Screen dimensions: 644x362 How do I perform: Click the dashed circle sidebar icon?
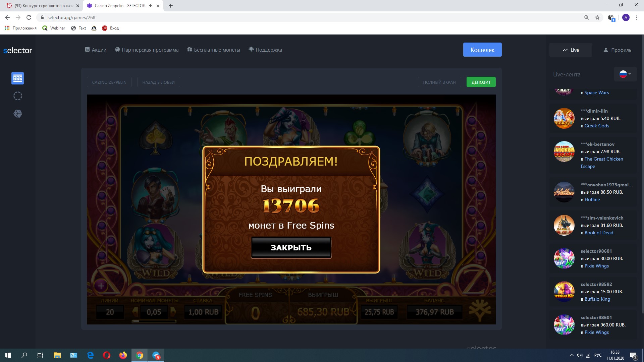coord(17,96)
